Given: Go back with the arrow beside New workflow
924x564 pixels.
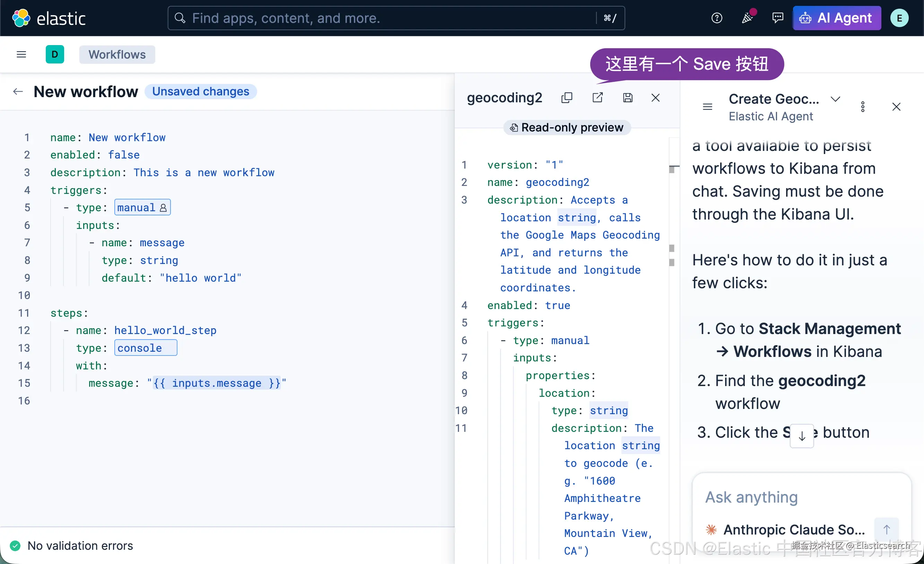Looking at the screenshot, I should [x=18, y=92].
